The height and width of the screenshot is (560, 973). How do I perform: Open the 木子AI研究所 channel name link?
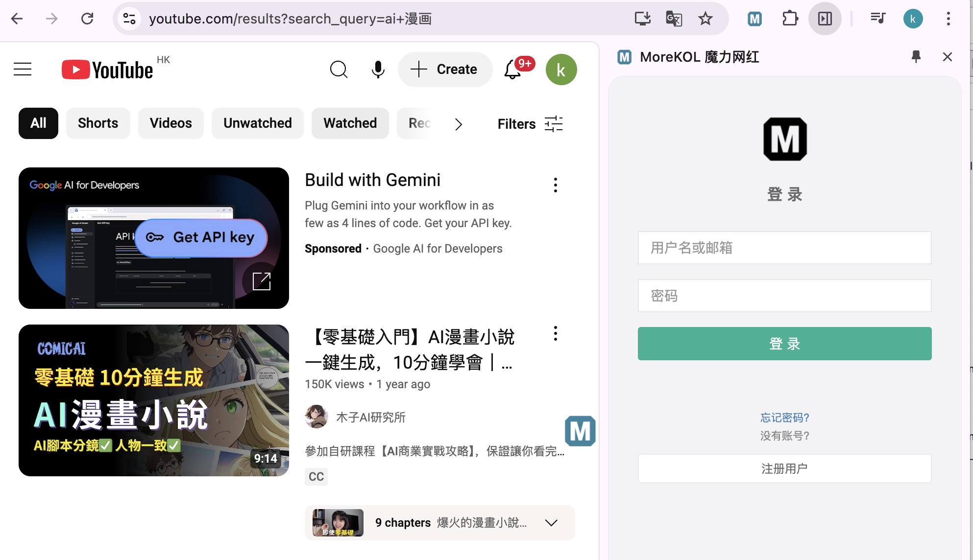tap(370, 417)
